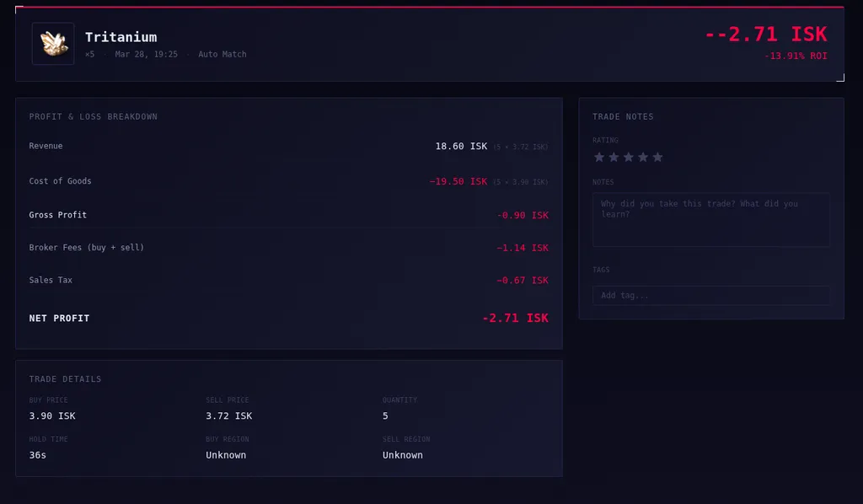Select the fourth rating star

pyautogui.click(x=643, y=158)
